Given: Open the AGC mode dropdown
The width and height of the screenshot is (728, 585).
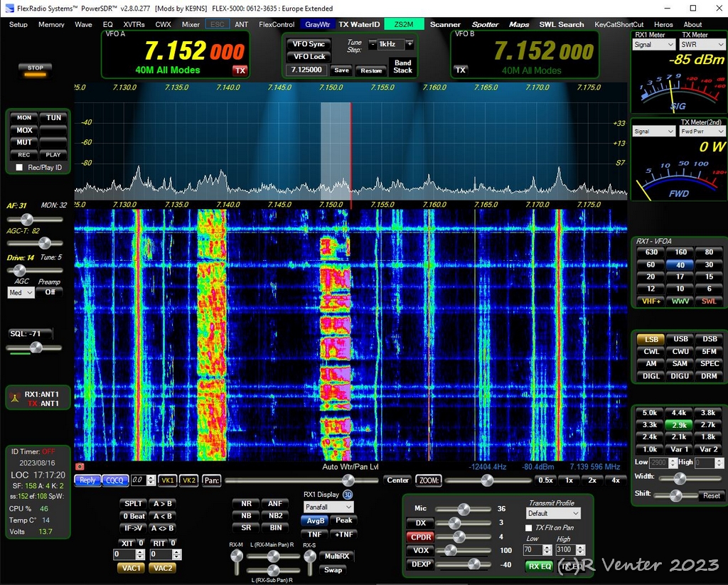Looking at the screenshot, I should coord(21,293).
